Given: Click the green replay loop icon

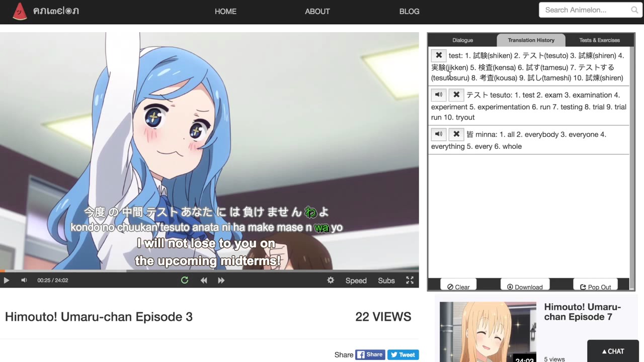Looking at the screenshot, I should pyautogui.click(x=185, y=281).
